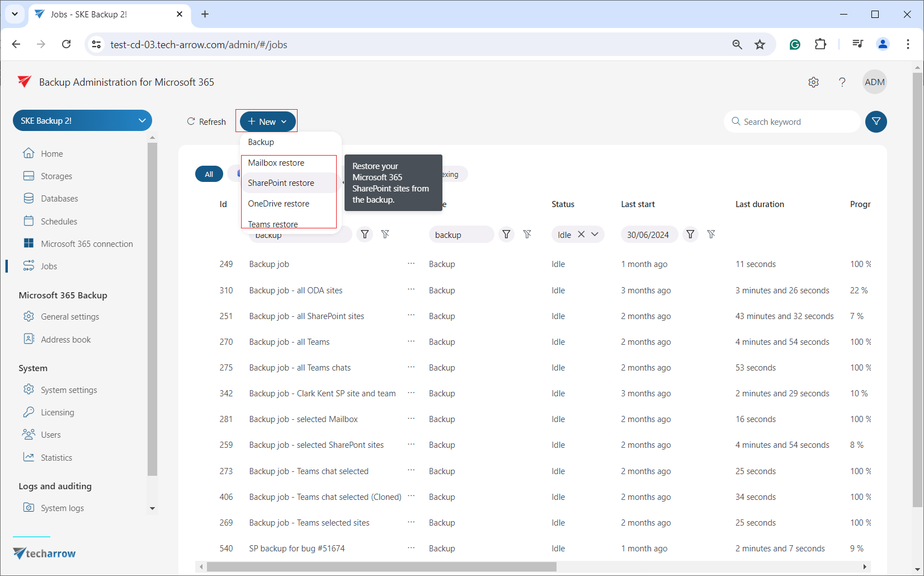Open more options for job 249

click(x=411, y=264)
